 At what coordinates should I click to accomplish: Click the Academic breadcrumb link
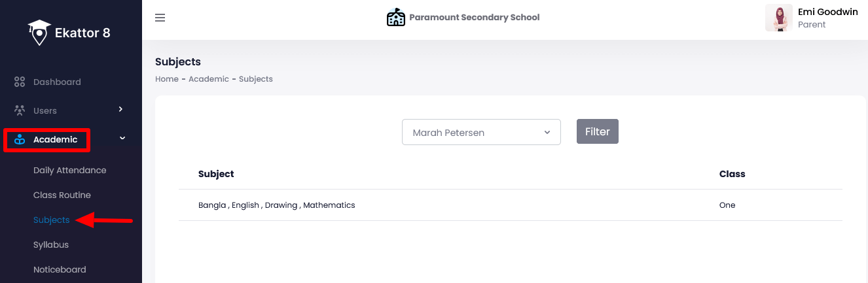(x=209, y=79)
